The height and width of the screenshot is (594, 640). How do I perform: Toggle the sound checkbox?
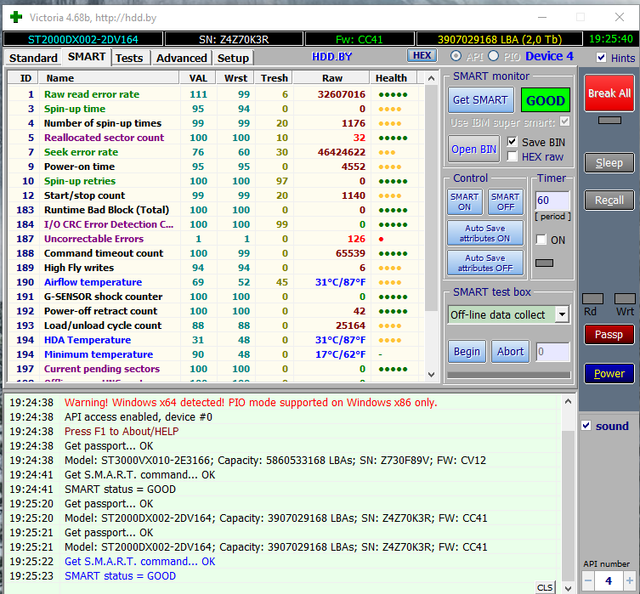coord(586,426)
